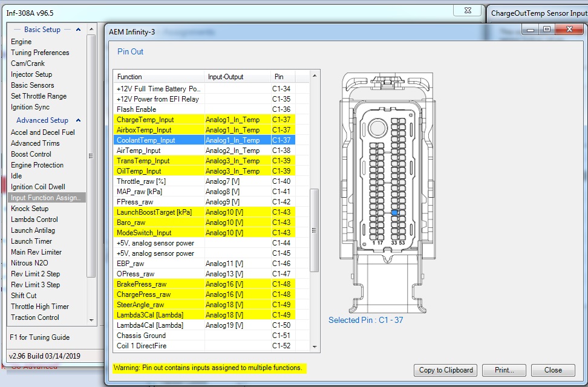This screenshot has width=588, height=387.
Task: Click the Copy to Clipboard button
Action: coord(445,370)
